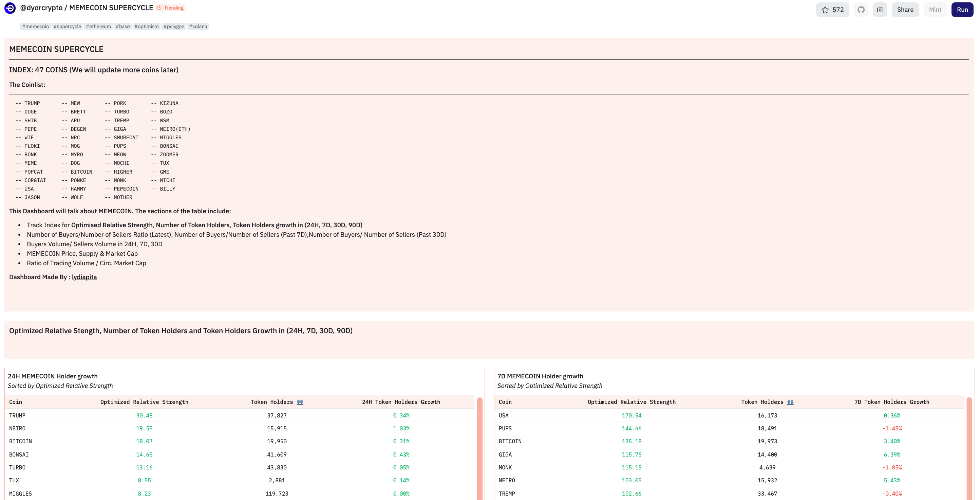This screenshot has height=500, width=980.
Task: Click the Mint button
Action: pyautogui.click(x=935, y=10)
